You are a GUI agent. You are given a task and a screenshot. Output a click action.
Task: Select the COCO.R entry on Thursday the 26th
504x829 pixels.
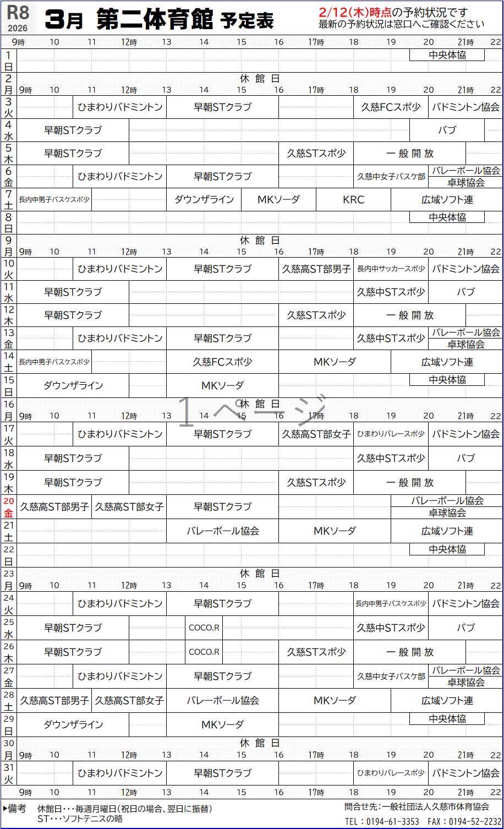204,652
